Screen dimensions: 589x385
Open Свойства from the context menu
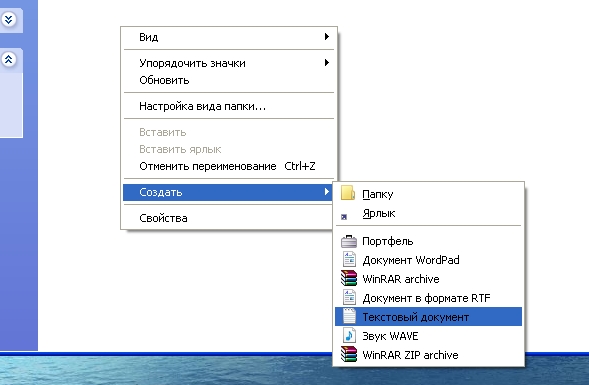[x=228, y=218]
